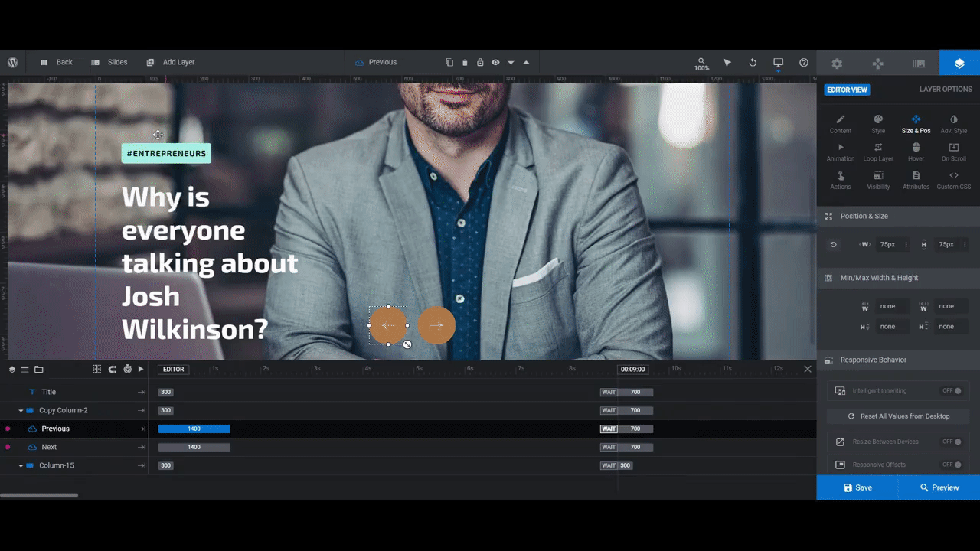The height and width of the screenshot is (551, 980).
Task: Toggle layer visibility eye in toolbar
Action: tap(495, 62)
